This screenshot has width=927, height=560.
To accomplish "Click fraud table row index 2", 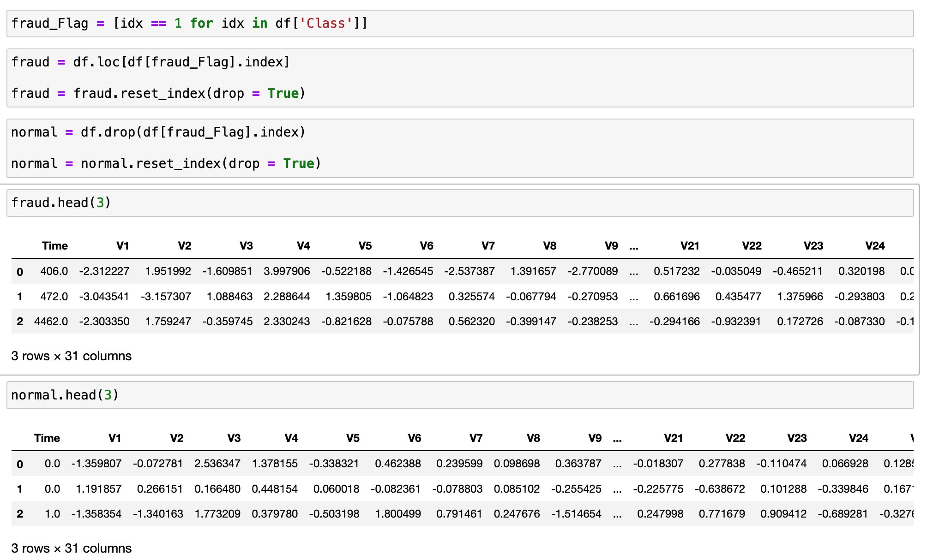I will coord(20,322).
